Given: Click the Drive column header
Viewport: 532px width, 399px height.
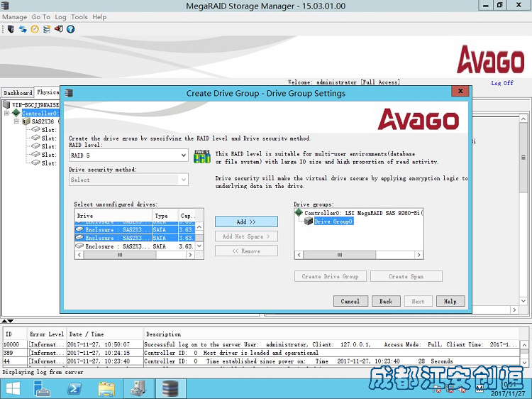Looking at the screenshot, I should coord(113,216).
